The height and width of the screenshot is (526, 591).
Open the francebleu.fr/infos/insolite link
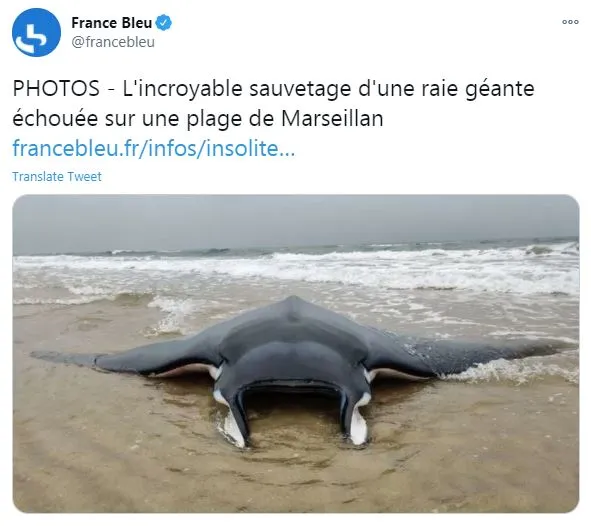[x=154, y=148]
